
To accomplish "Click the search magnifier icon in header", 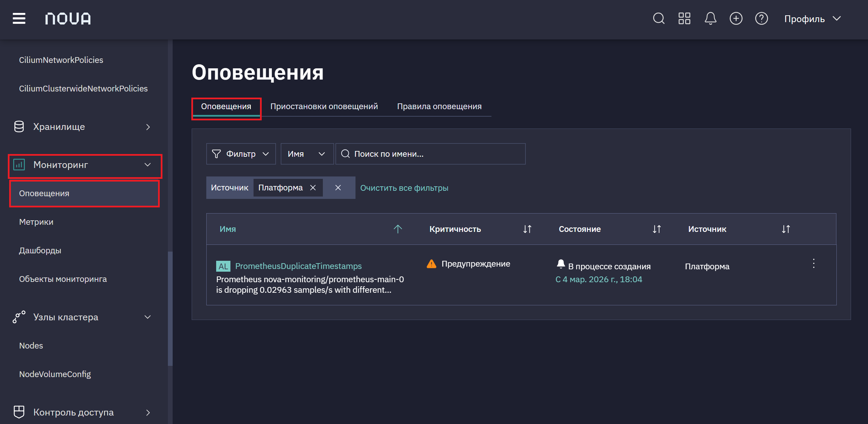I will point(659,18).
